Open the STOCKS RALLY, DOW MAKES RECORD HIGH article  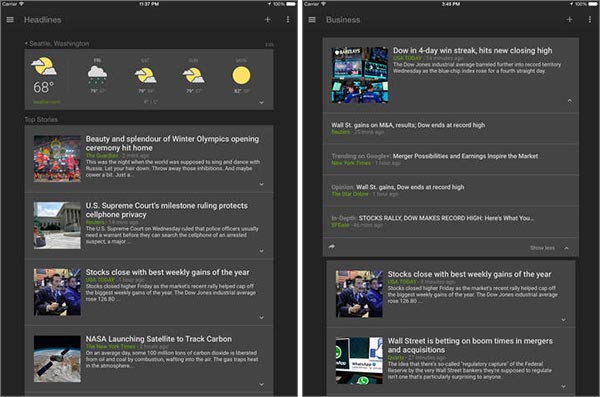pos(446,218)
